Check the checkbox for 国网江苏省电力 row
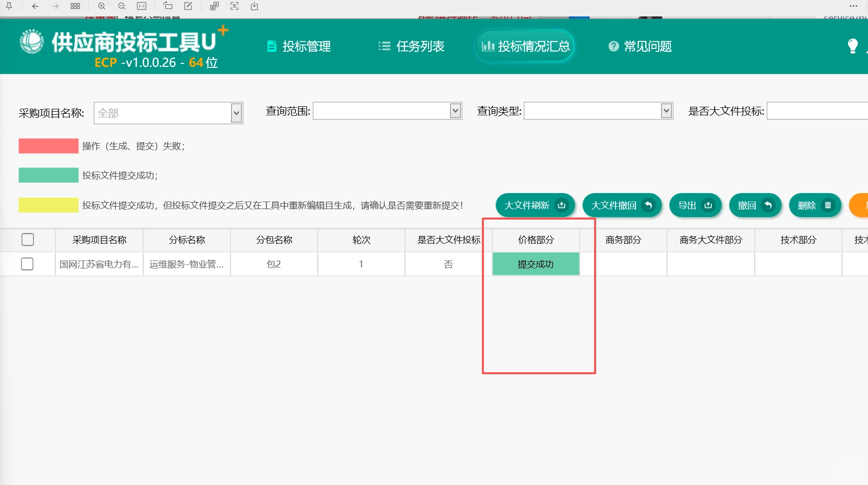The image size is (868, 485). pos(27,264)
